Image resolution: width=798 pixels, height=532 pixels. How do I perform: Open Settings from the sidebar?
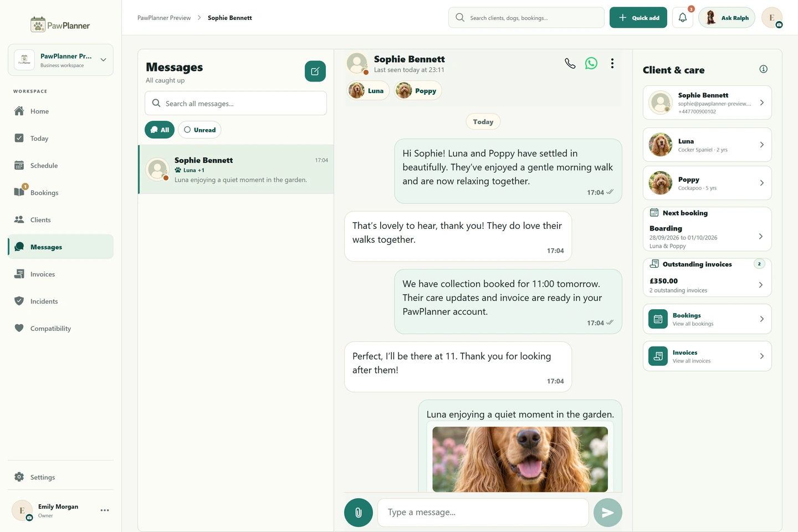point(60,477)
